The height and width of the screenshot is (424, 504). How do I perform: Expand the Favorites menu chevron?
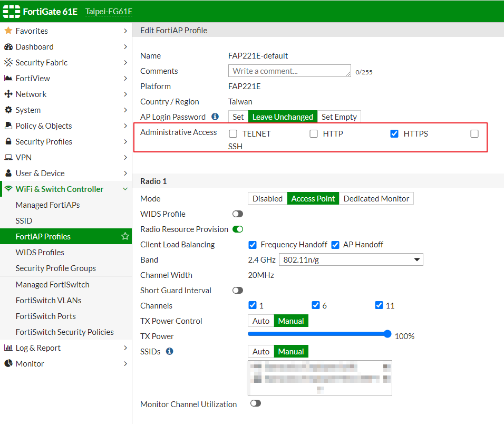pos(125,31)
